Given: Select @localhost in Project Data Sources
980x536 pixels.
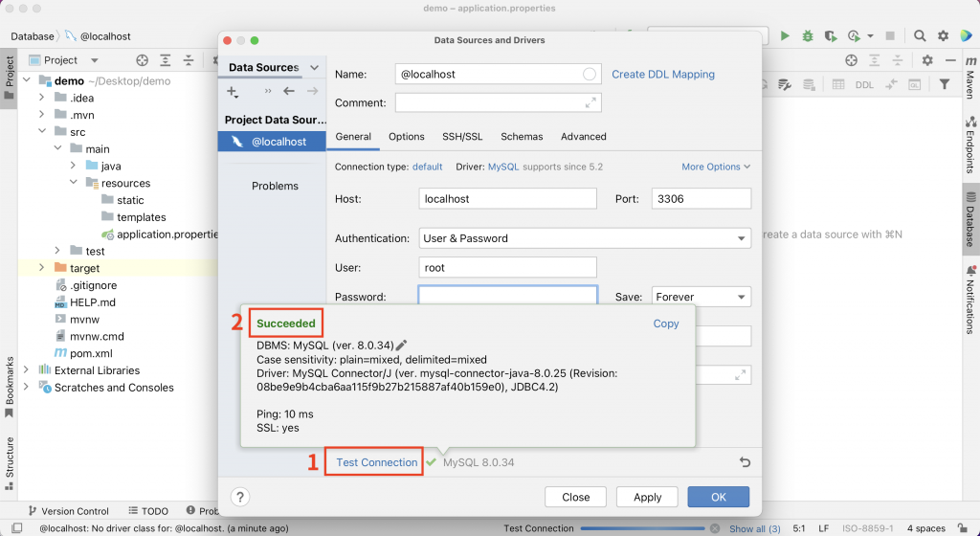Looking at the screenshot, I should point(272,142).
